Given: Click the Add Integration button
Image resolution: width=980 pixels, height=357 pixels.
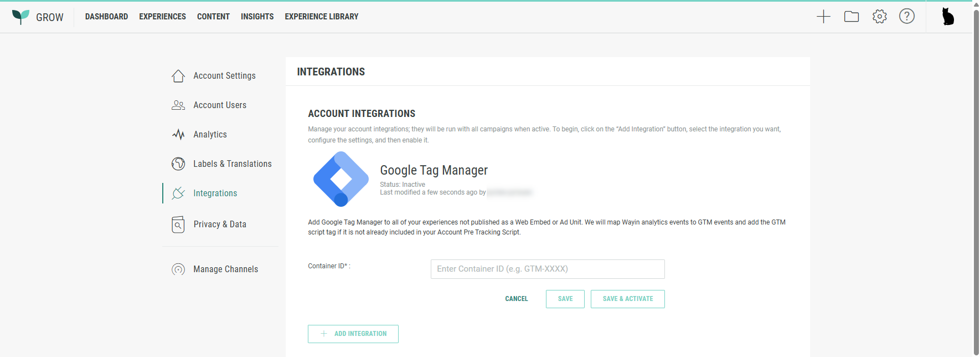Looking at the screenshot, I should (353, 334).
